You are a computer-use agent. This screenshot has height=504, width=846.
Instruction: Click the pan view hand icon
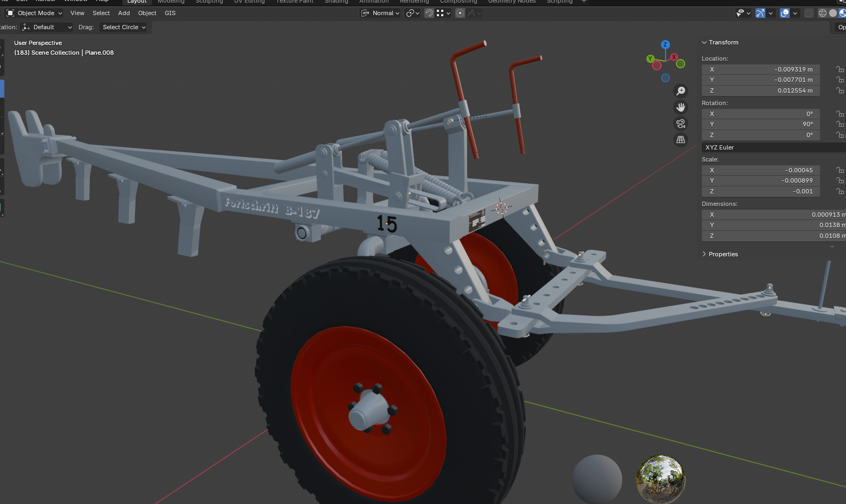[681, 107]
